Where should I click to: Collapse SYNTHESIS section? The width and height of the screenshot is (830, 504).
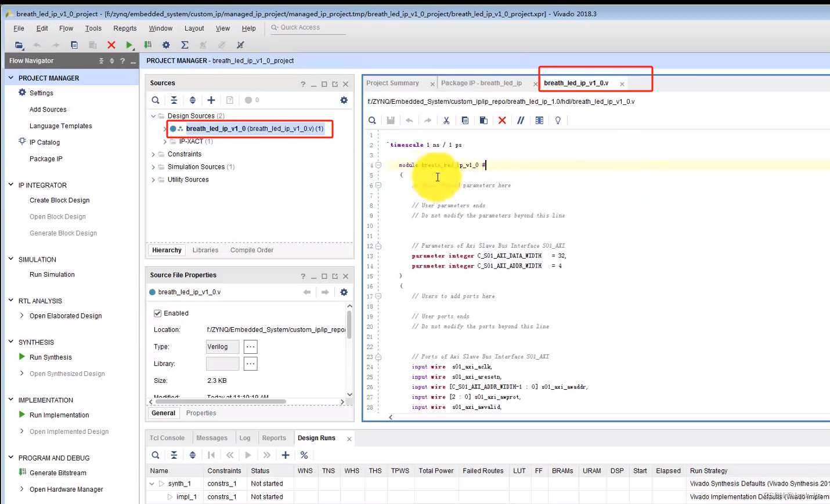point(10,342)
